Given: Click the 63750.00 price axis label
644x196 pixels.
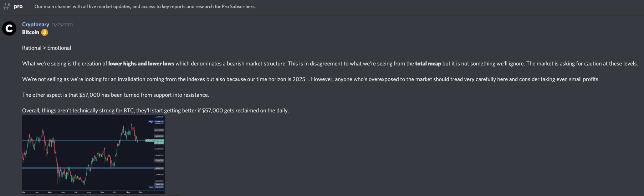Looking at the screenshot, I should 159,130.
